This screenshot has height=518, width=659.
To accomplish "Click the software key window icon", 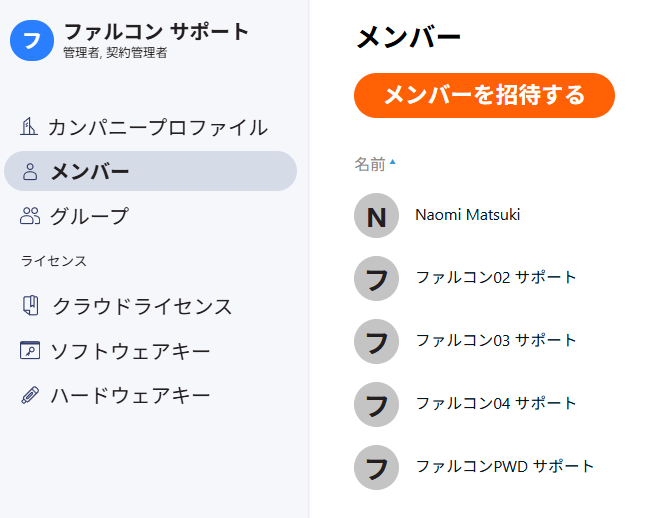I will (30, 350).
